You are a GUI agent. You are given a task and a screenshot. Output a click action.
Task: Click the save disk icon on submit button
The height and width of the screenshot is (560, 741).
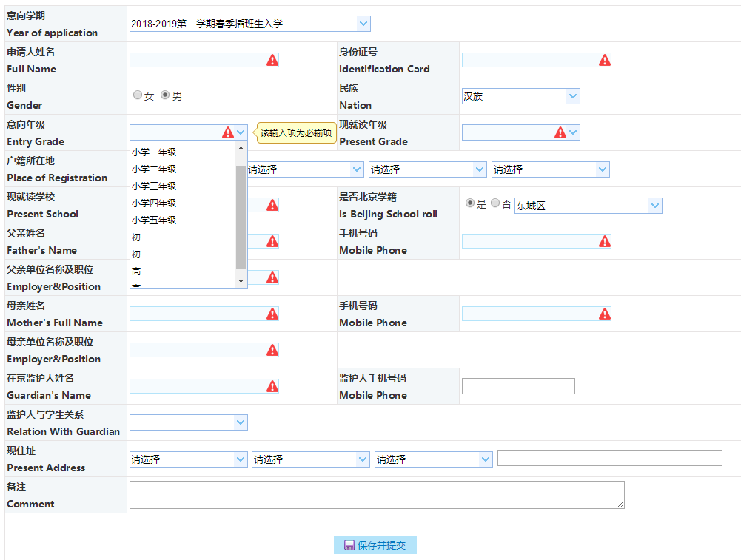click(349, 545)
